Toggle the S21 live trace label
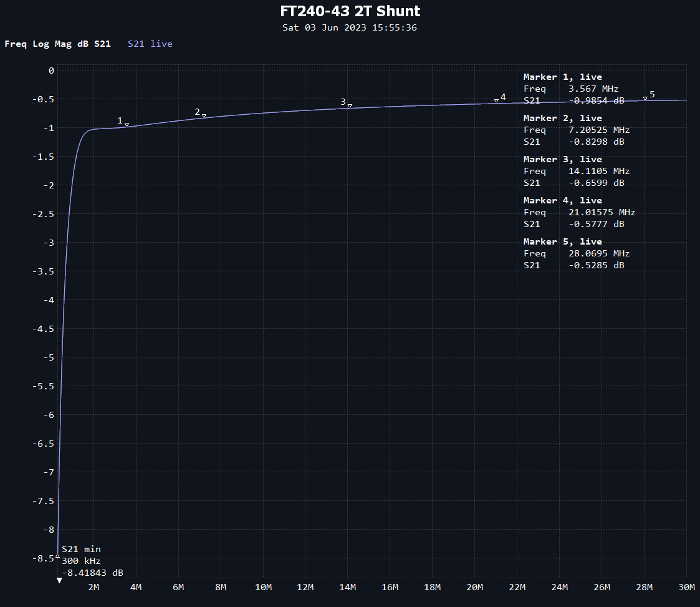700x607 pixels. 150,44
